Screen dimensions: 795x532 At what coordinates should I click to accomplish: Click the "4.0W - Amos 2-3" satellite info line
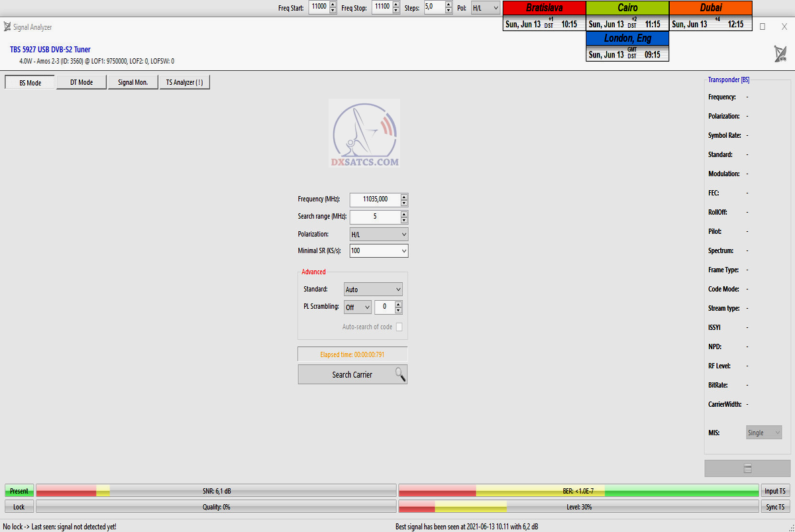coord(97,61)
